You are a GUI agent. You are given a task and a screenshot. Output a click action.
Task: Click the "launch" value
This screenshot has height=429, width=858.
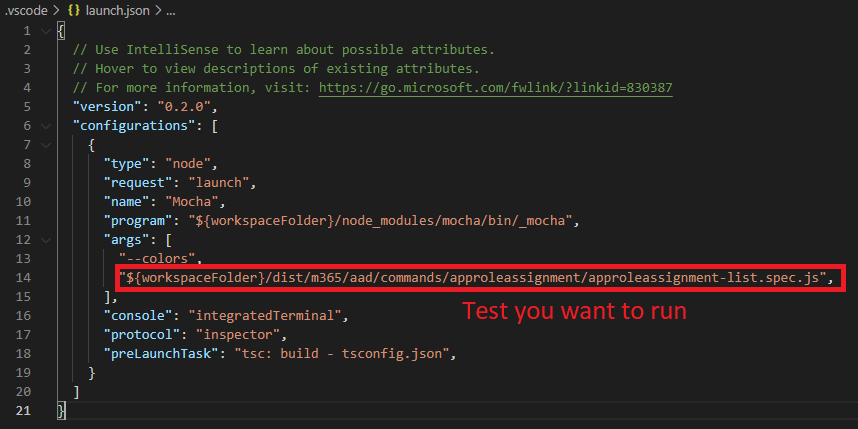219,183
